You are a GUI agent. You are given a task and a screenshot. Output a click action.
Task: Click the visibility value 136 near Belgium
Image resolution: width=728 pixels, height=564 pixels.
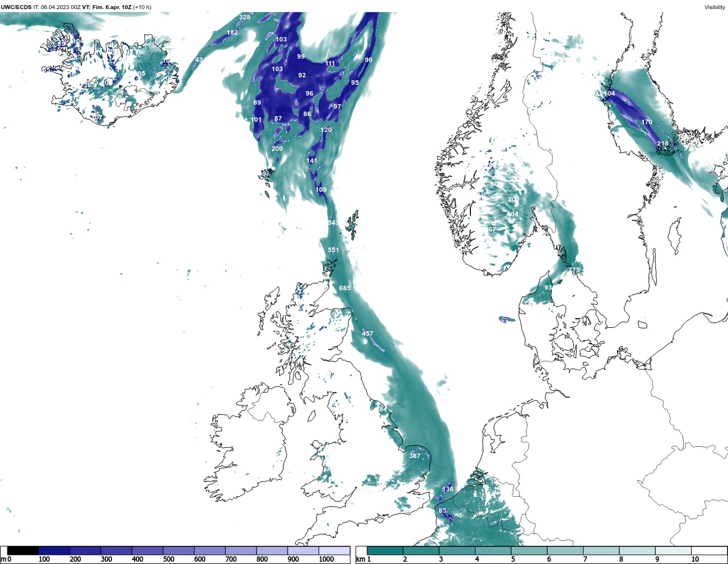[448, 489]
